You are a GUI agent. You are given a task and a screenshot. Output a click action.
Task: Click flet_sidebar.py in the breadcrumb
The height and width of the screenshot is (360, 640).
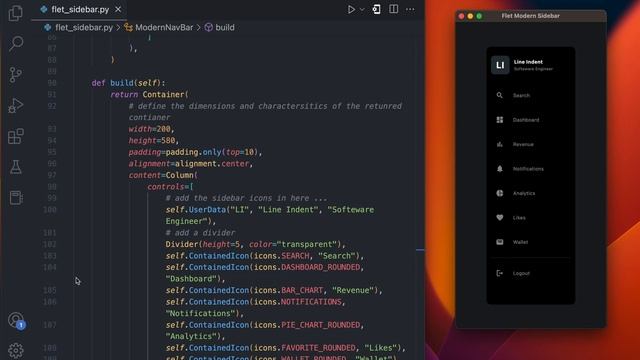pos(84,27)
